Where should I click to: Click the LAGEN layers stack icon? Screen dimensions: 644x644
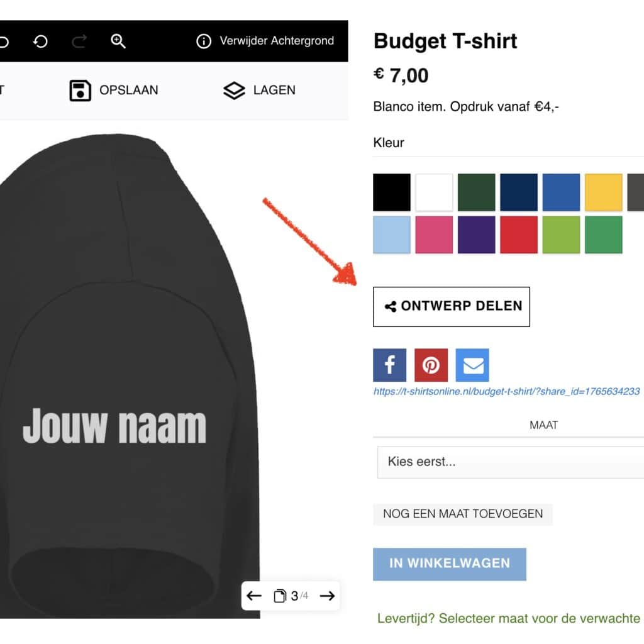[234, 91]
